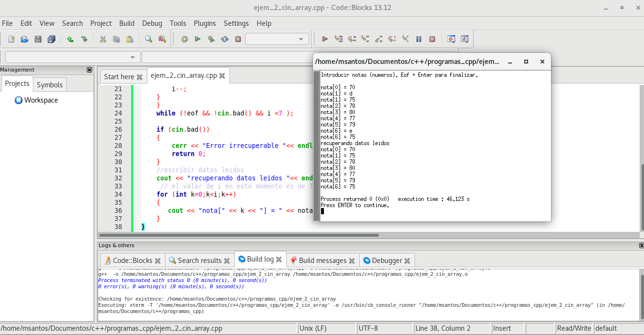Viewport: 644px width, 335px height.
Task: Click the Build and run icon
Action: tap(211, 39)
